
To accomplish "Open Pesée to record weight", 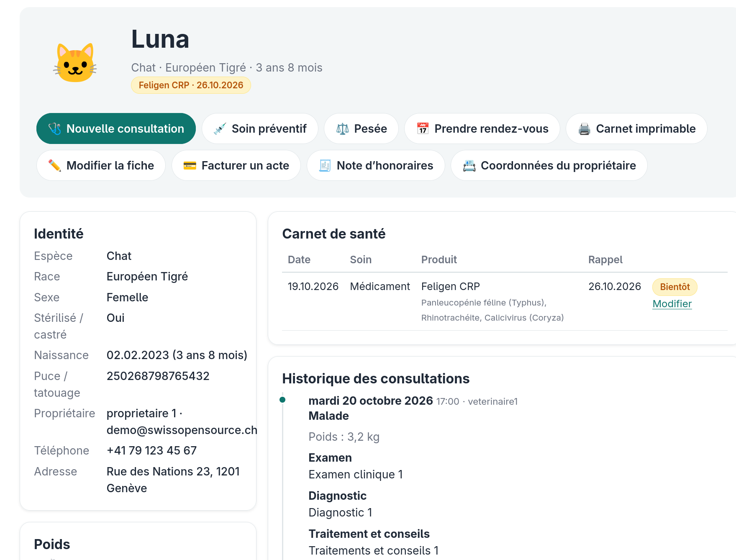I will tap(361, 128).
